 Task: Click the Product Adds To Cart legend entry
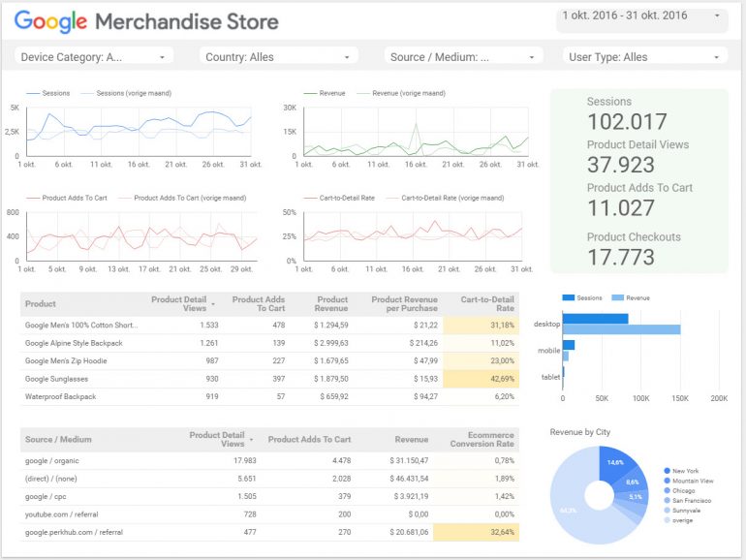pos(67,198)
